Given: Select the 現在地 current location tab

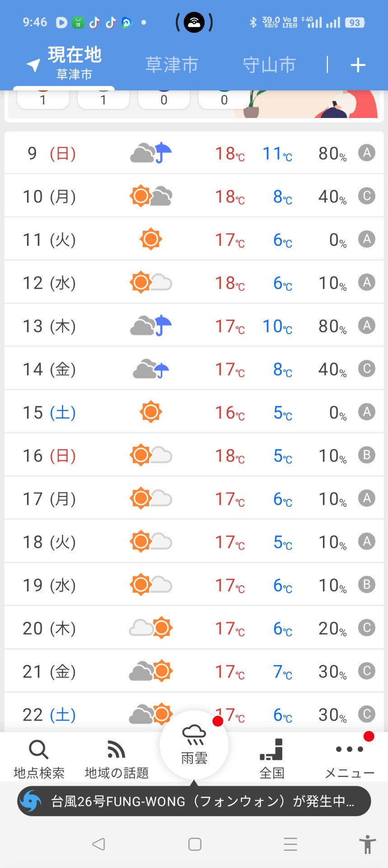Looking at the screenshot, I should (75, 63).
